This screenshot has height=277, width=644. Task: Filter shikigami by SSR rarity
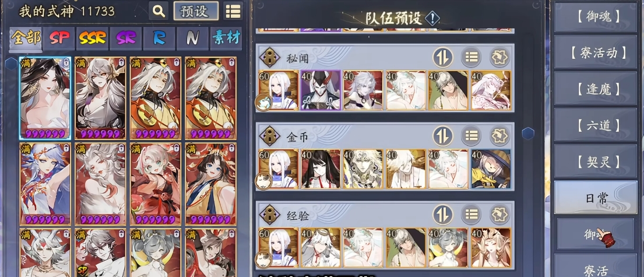click(93, 38)
